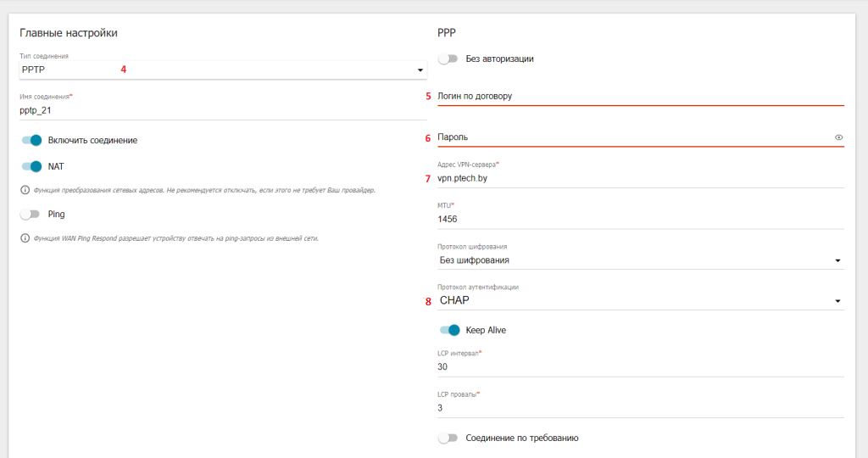Enable 'Соединение по требованию' toggle
This screenshot has height=458, width=868.
click(x=448, y=438)
